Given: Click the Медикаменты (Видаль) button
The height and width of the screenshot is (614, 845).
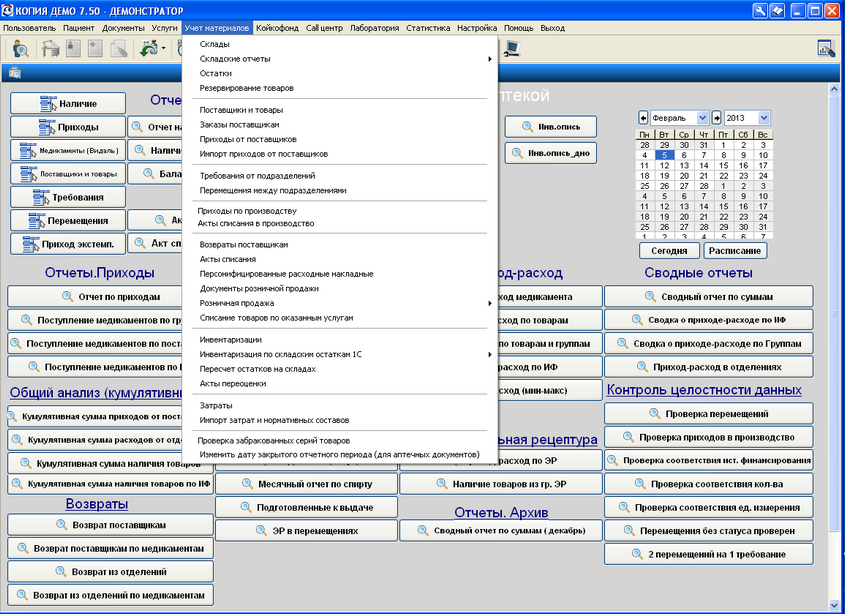Looking at the screenshot, I should tap(68, 150).
